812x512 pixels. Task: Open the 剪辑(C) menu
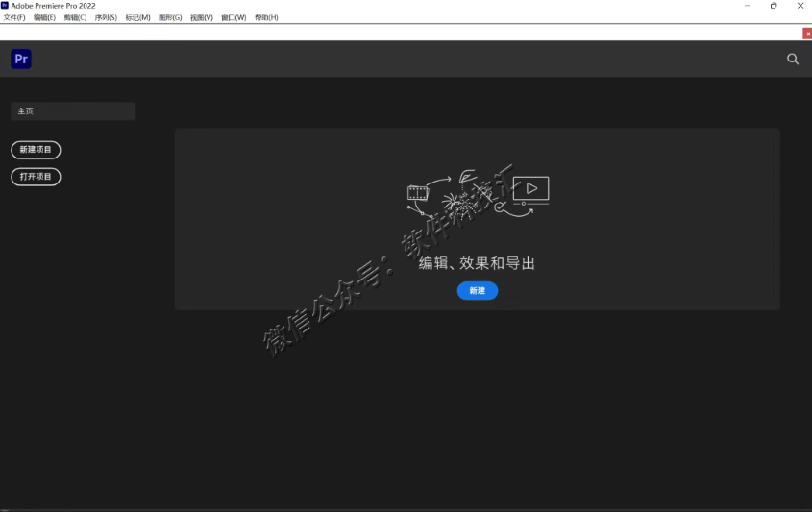coord(75,17)
